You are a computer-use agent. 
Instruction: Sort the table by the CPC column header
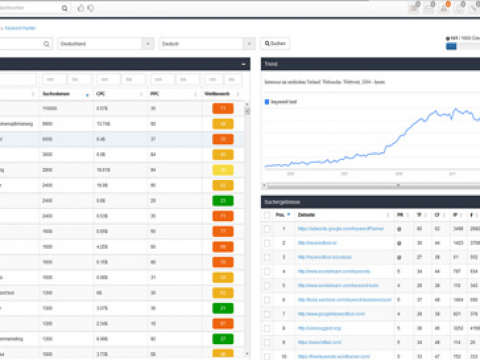(x=101, y=94)
